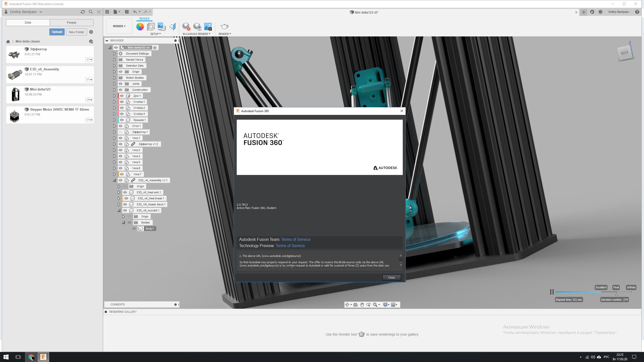
Task: Switch to the People tab
Action: click(x=71, y=22)
